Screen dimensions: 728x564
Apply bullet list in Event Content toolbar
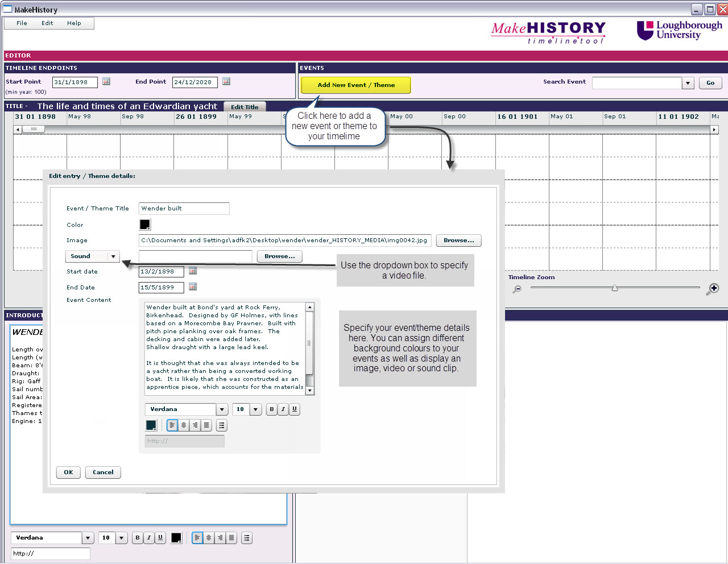coord(222,425)
